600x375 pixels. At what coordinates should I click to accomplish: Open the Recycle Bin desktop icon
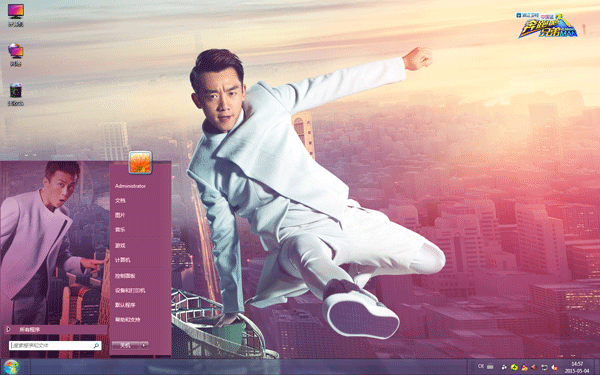tap(16, 94)
